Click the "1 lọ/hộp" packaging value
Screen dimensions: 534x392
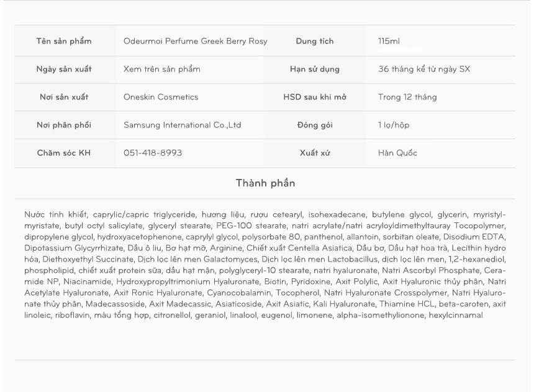tap(394, 125)
